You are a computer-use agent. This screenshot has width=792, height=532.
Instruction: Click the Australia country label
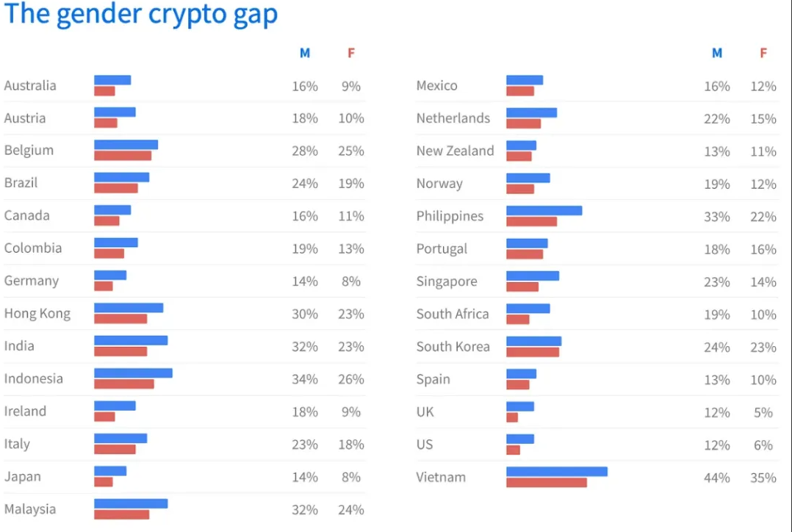pos(30,85)
